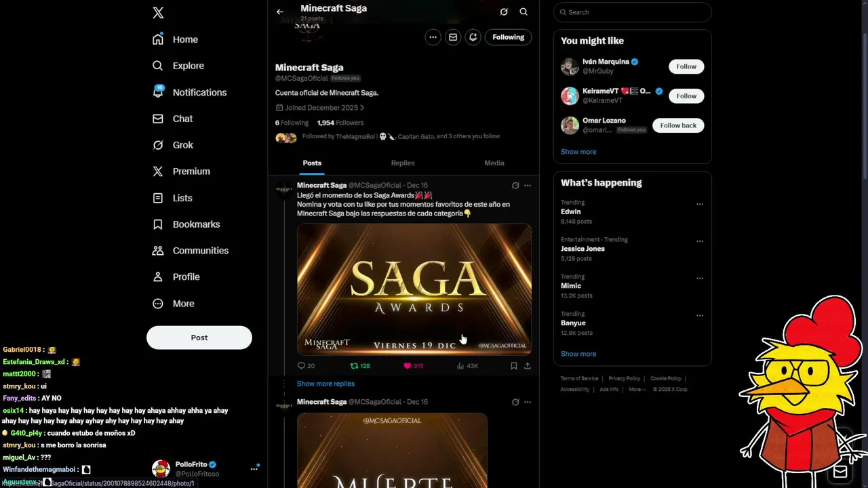Open more options on Saga Awards post
This screenshot has width=868, height=488.
[528, 185]
